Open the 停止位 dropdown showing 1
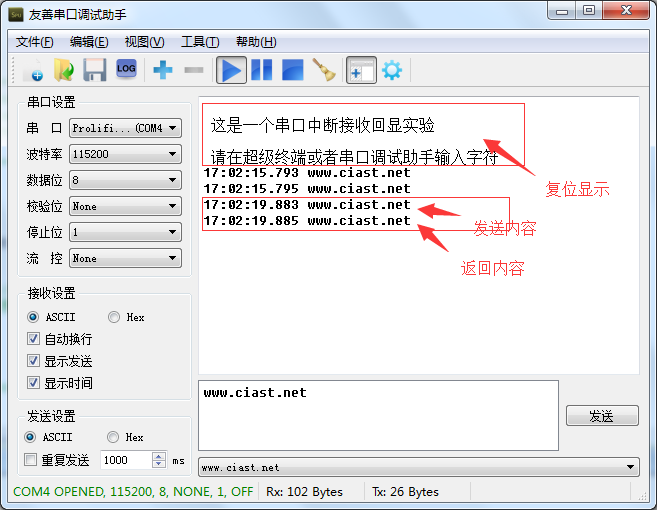 pos(125,232)
